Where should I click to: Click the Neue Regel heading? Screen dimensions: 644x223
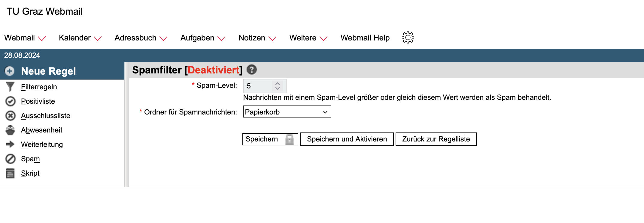(x=48, y=71)
